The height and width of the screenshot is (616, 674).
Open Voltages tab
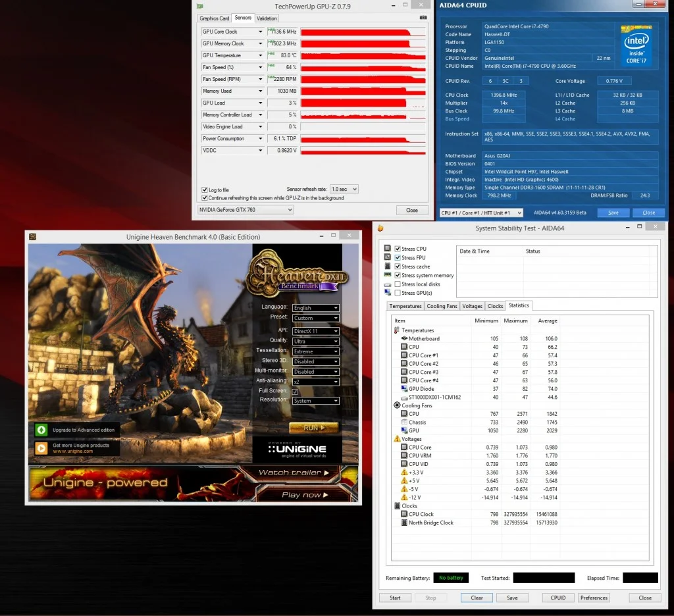[x=472, y=306]
